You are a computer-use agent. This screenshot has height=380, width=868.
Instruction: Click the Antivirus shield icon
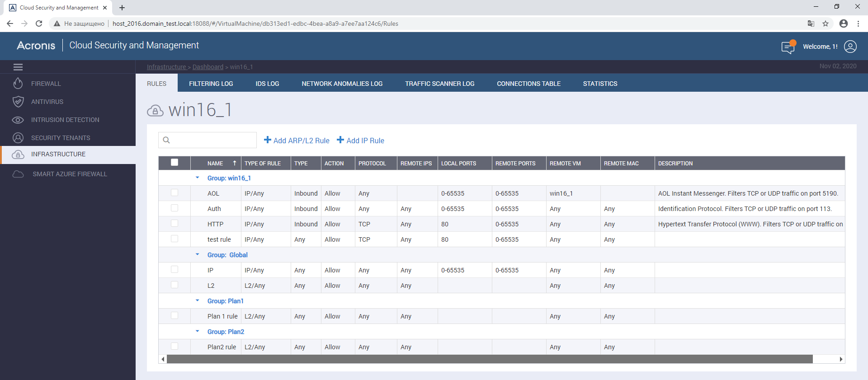(x=18, y=102)
